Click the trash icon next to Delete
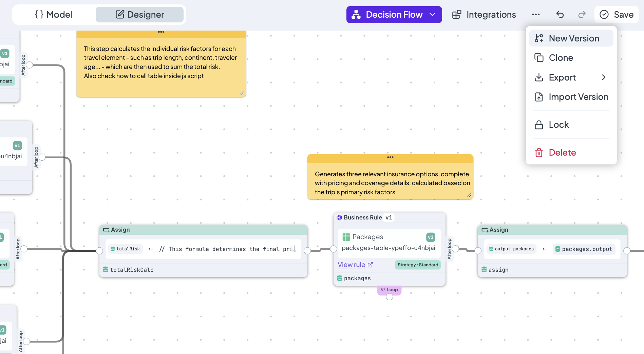 pyautogui.click(x=539, y=153)
